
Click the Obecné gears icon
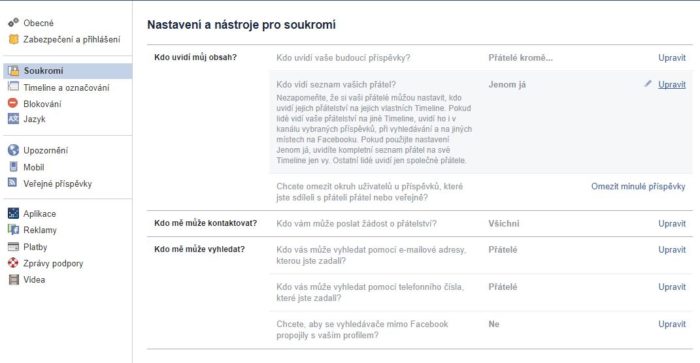13,22
